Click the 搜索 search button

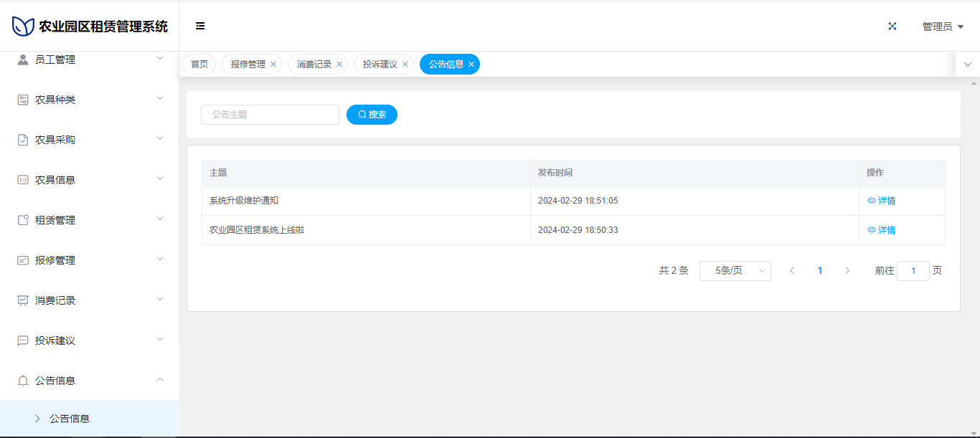pos(372,115)
